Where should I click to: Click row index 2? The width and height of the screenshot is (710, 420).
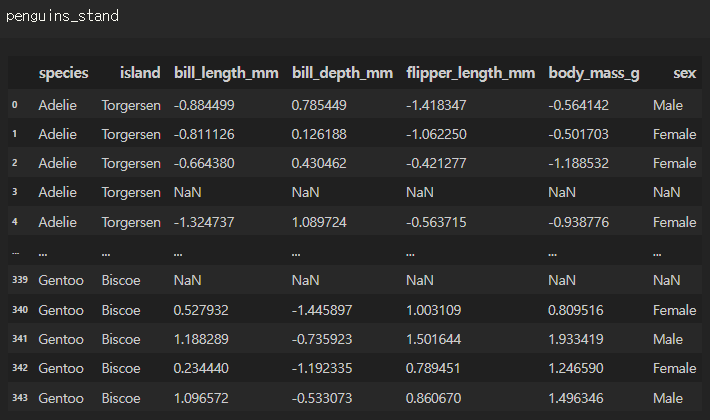pos(14,163)
